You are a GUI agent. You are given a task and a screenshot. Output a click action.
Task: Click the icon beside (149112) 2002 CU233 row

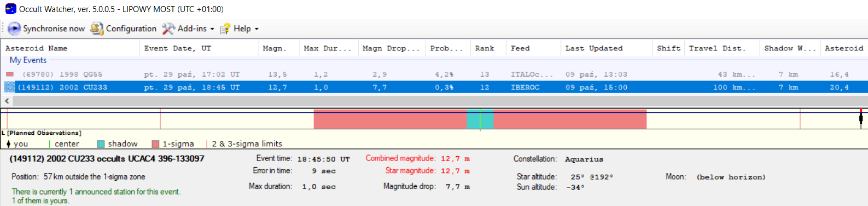9,87
